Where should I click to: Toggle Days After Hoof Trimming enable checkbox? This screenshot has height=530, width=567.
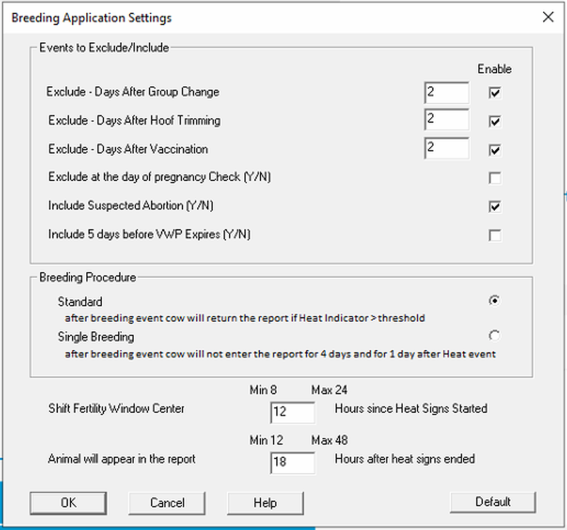pyautogui.click(x=495, y=121)
